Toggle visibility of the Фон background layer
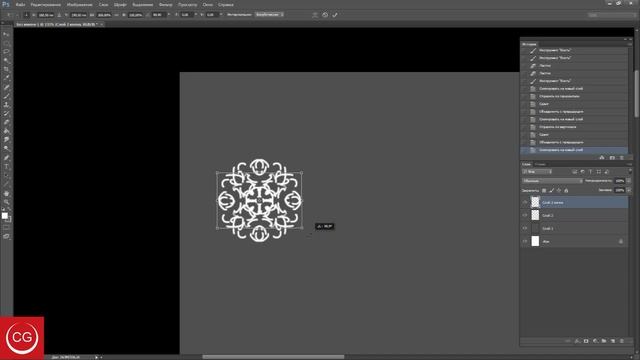This screenshot has width=640, height=360. [525, 241]
